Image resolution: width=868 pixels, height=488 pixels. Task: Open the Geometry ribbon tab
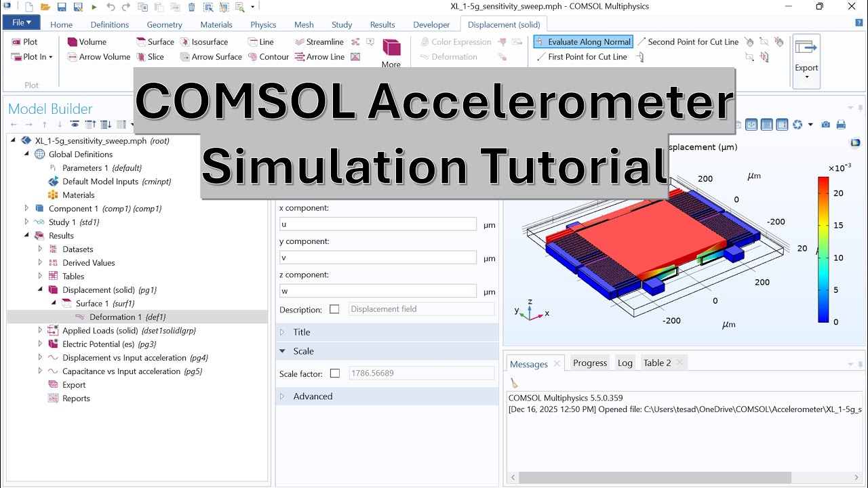(x=165, y=24)
